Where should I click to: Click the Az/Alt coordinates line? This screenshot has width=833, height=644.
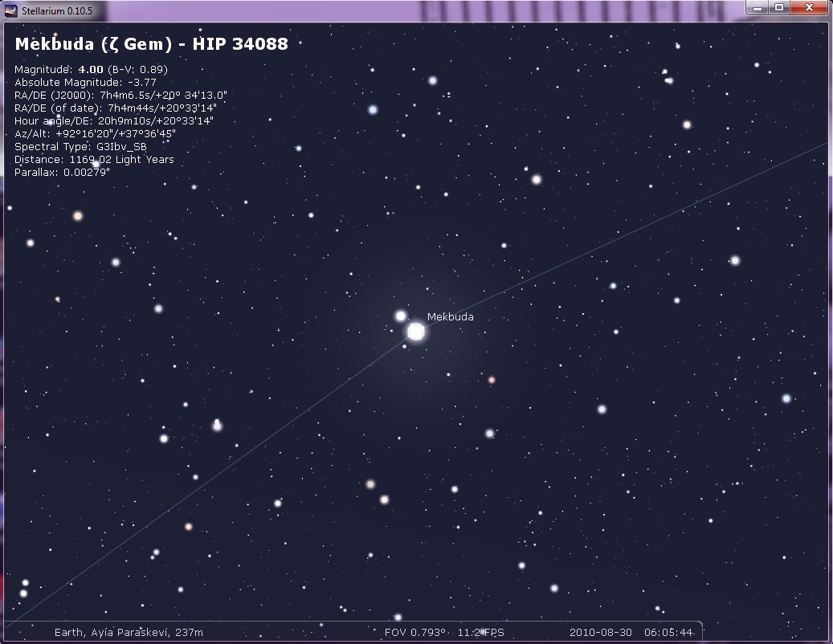pos(95,134)
